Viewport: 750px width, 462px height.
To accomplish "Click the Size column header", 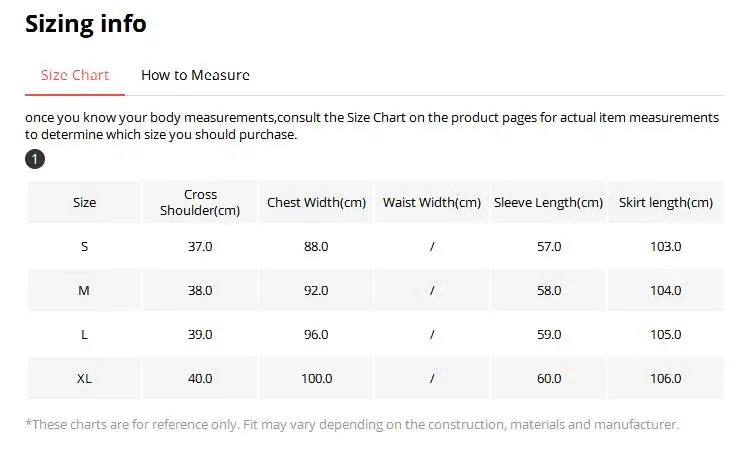I will (85, 203).
